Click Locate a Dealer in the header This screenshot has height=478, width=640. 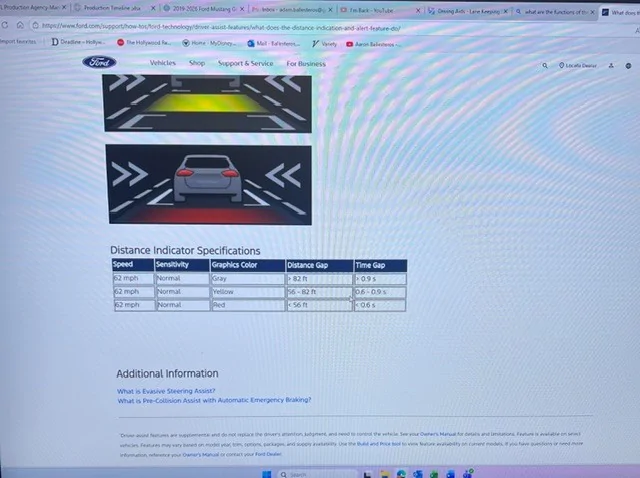(578, 65)
